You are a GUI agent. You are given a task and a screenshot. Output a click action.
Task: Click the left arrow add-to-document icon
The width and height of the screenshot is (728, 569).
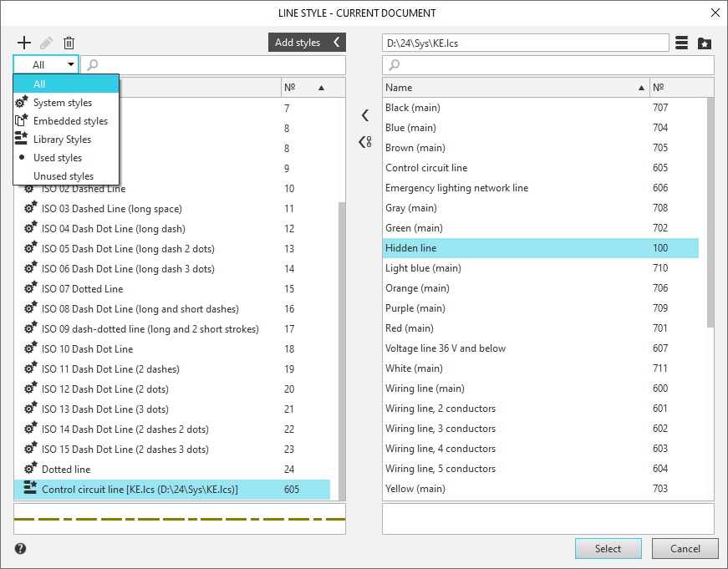pyautogui.click(x=364, y=115)
